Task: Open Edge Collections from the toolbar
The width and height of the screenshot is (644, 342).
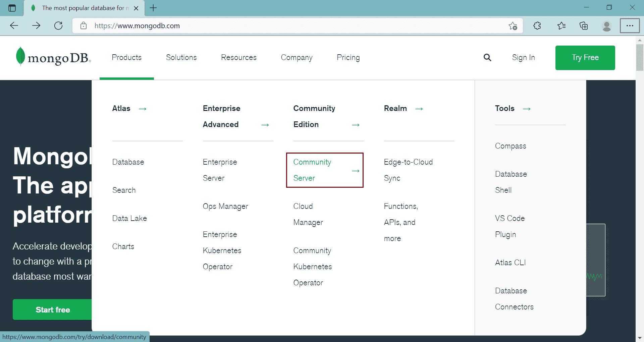Action: pyautogui.click(x=584, y=25)
